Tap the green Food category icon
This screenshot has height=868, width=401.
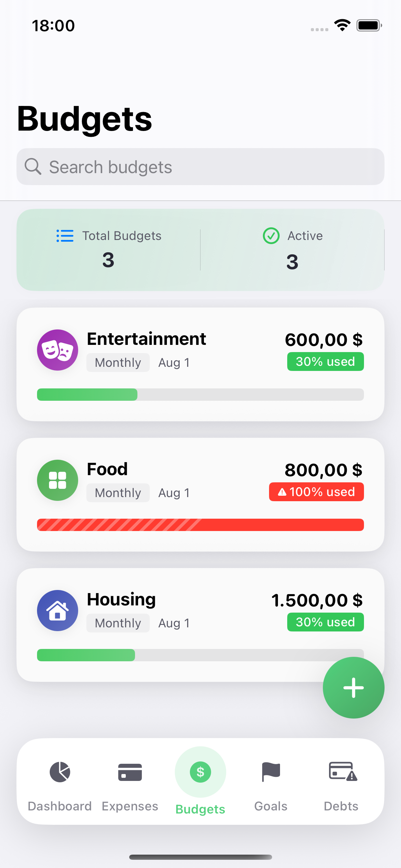[x=58, y=480]
